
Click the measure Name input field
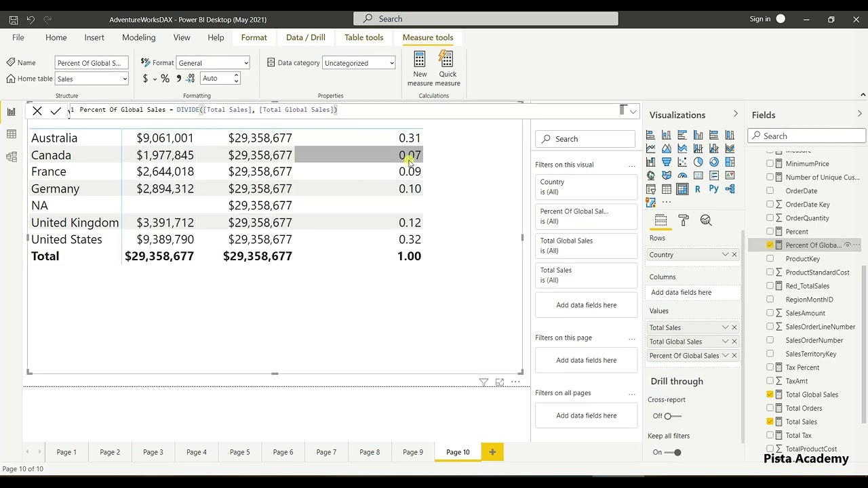[92, 63]
